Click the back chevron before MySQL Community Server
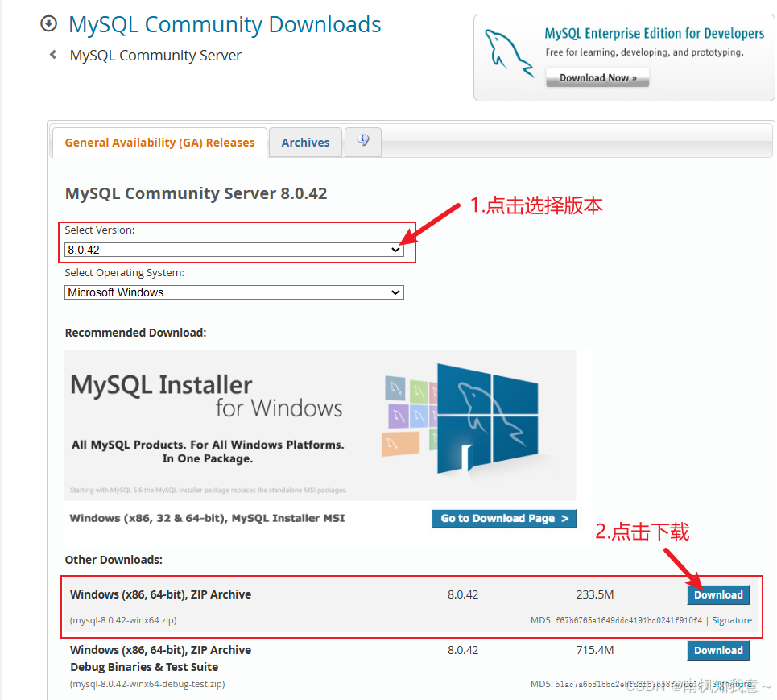777x700 pixels. point(53,55)
